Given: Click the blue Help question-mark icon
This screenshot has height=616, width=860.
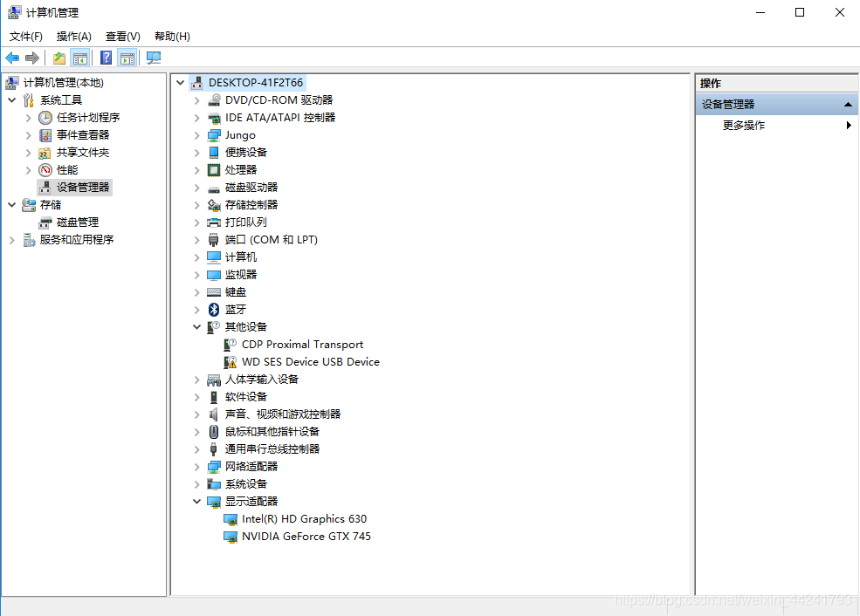Looking at the screenshot, I should [107, 58].
